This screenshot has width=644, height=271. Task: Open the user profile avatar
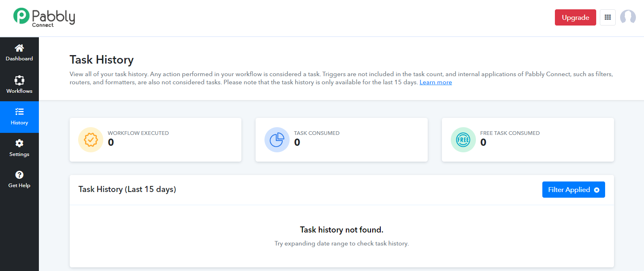[x=628, y=17]
